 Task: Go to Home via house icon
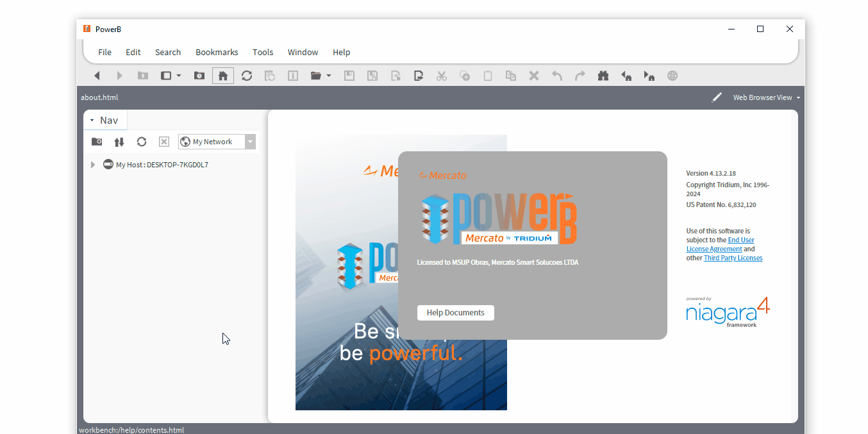coord(223,76)
